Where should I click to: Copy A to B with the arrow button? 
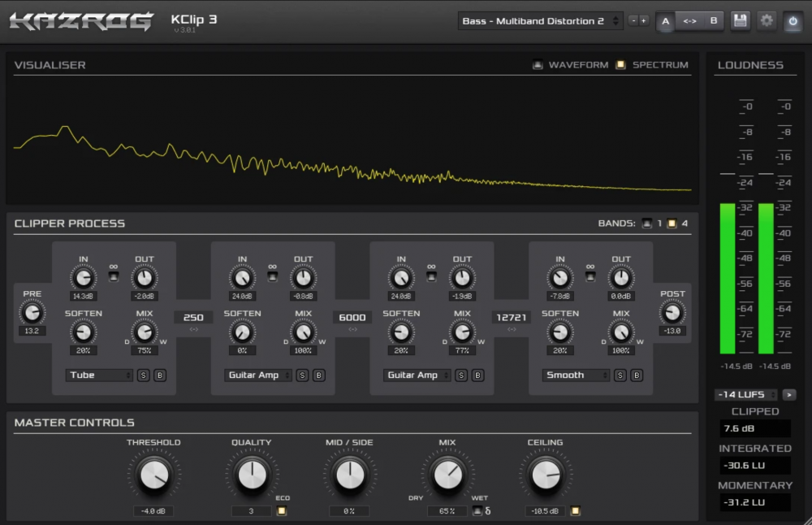pos(689,21)
